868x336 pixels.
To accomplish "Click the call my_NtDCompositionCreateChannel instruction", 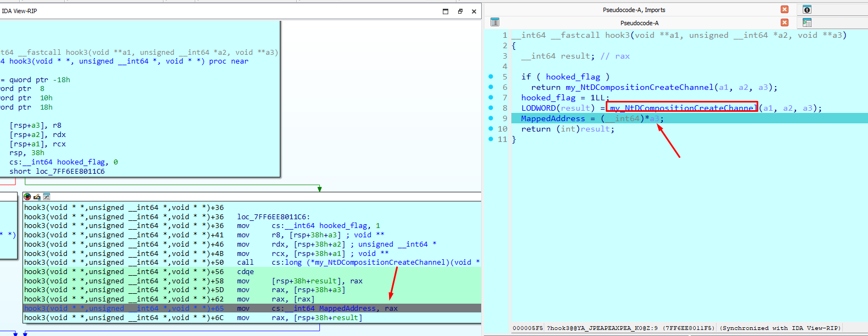I will click(358, 263).
